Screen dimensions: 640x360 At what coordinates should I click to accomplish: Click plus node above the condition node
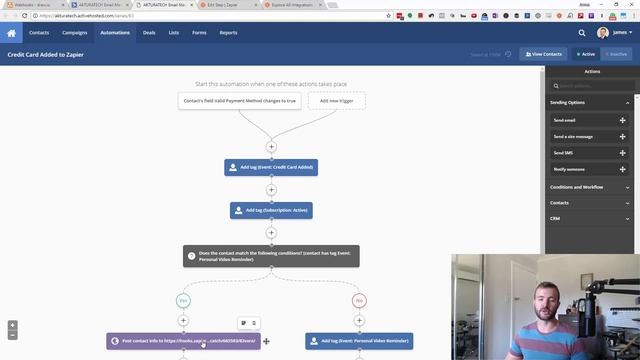(x=271, y=233)
